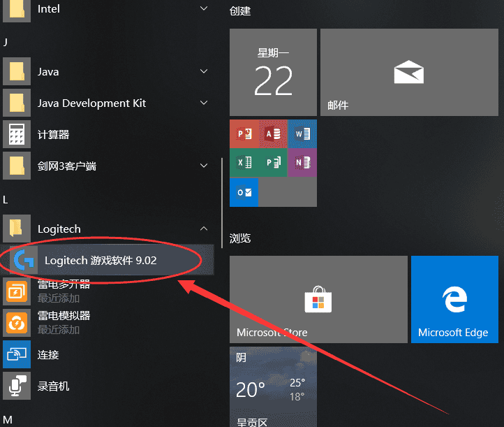Image resolution: width=504 pixels, height=427 pixels.
Task: Launch Excel from the Office tile group
Action: coord(244,163)
